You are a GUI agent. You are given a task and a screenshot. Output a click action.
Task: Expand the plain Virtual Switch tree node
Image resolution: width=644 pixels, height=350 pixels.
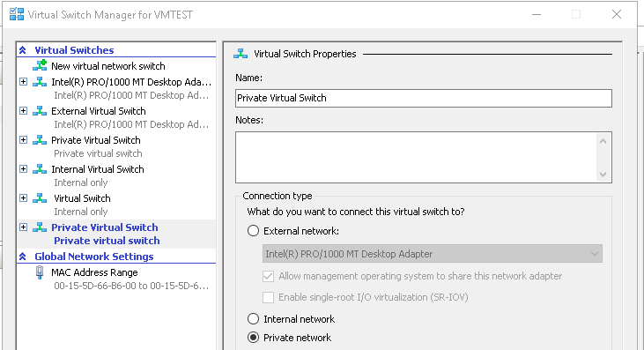click(24, 198)
